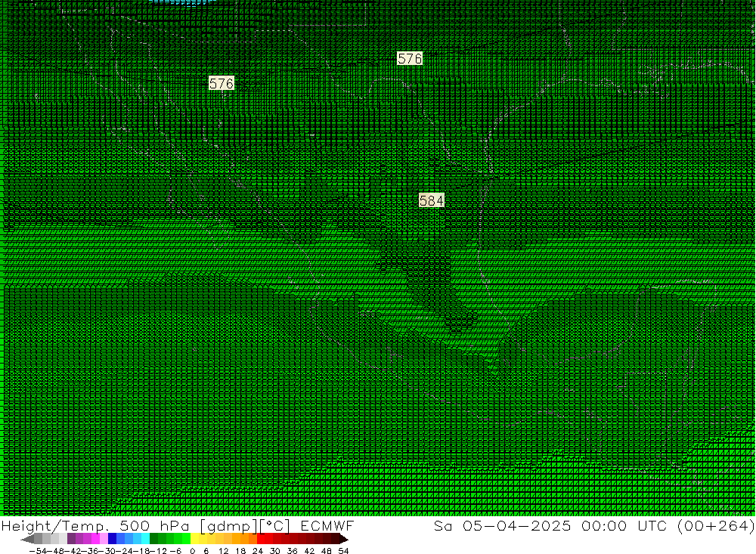Screen dimensions: 756x554
Task: Click the lower-left 576 contour label
Action: click(x=222, y=83)
